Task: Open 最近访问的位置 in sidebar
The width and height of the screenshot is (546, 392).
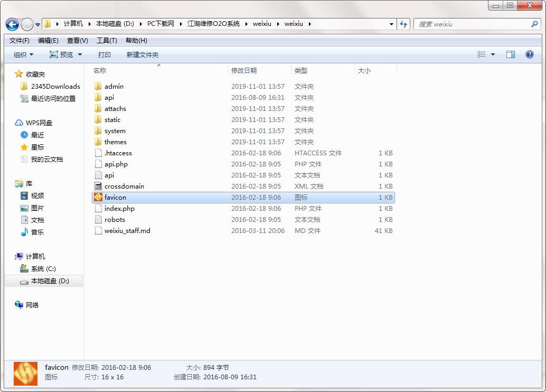Action: point(53,99)
